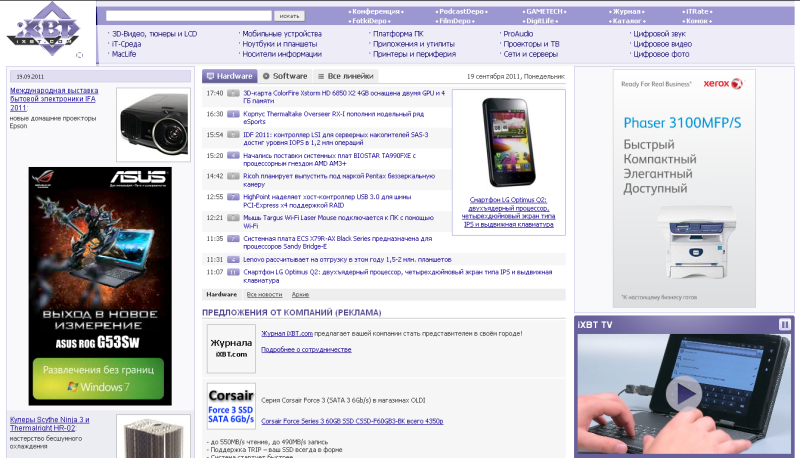Click the comment badge of the 15:20 news item
The width and height of the screenshot is (800, 458).
(x=233, y=156)
